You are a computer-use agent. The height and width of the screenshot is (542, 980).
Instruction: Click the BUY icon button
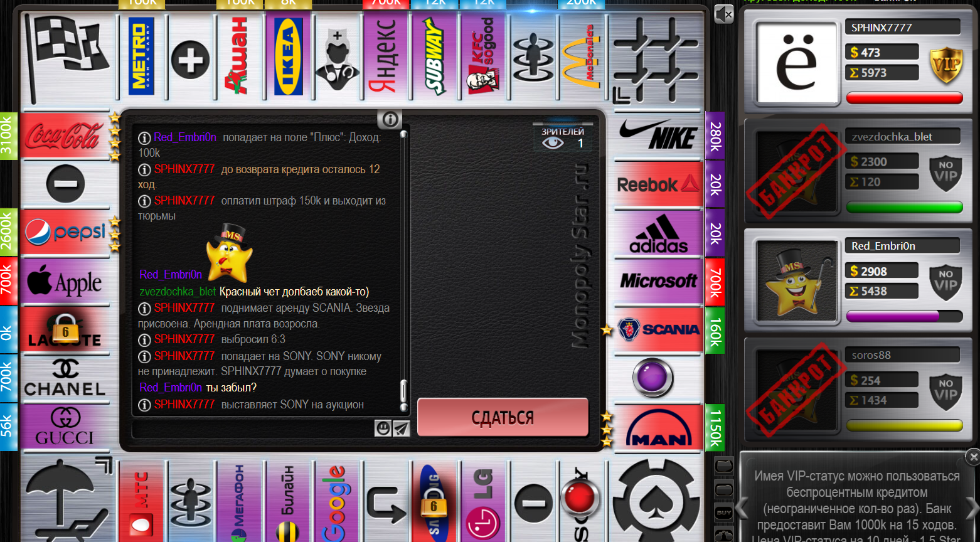click(x=724, y=513)
